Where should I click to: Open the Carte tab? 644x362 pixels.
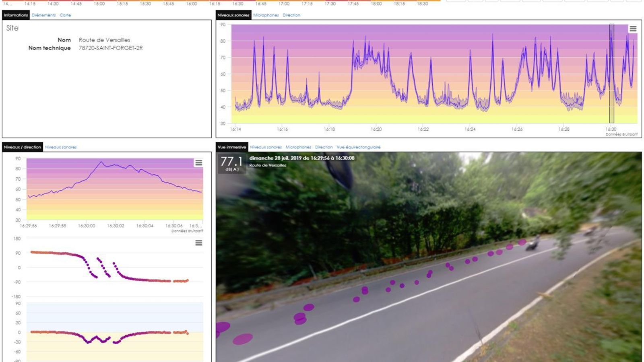pyautogui.click(x=65, y=15)
